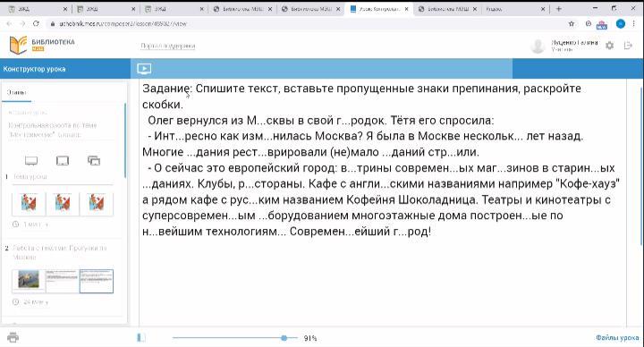Screen dimensions: 644x347
Task: Click the NEW extension icon in the toolbar
Action: click(x=602, y=25)
